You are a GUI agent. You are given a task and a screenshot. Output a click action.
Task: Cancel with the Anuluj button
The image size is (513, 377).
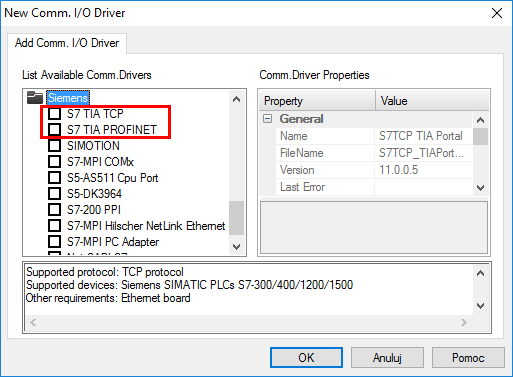click(x=387, y=358)
